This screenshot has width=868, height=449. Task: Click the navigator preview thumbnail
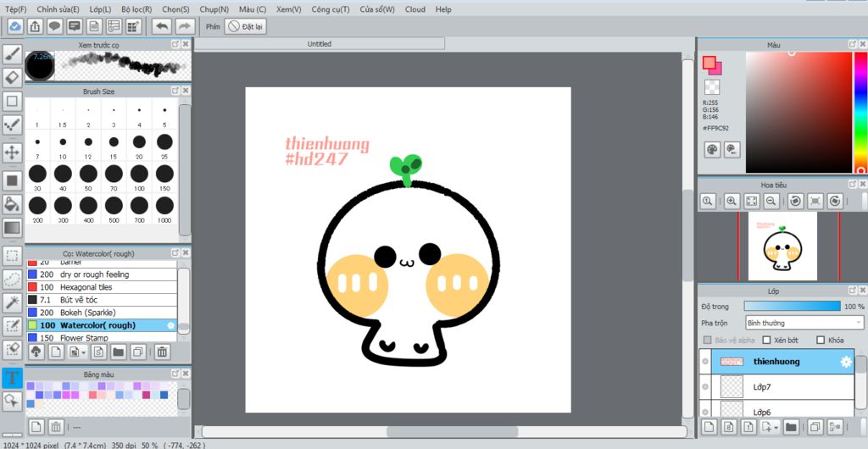point(782,247)
